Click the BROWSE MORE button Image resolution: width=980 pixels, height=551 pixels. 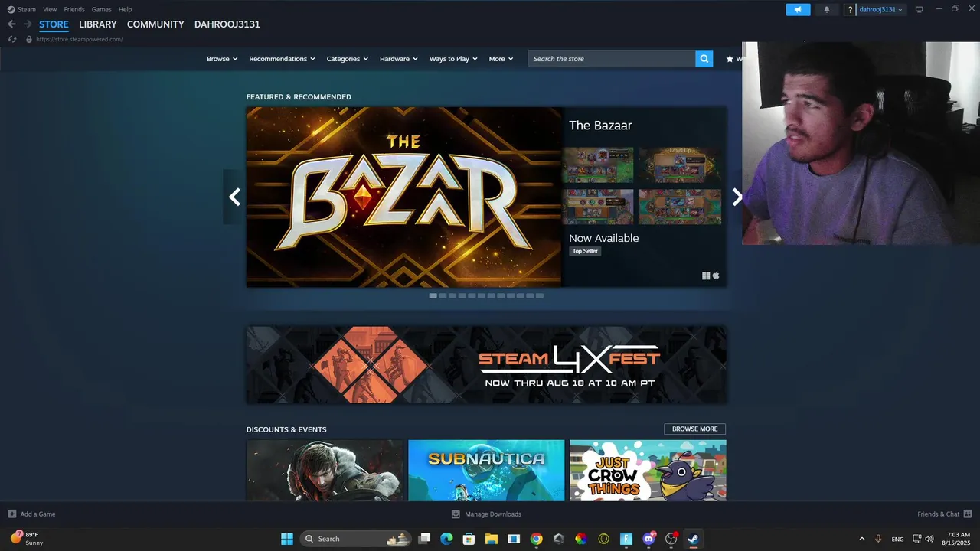[694, 429]
